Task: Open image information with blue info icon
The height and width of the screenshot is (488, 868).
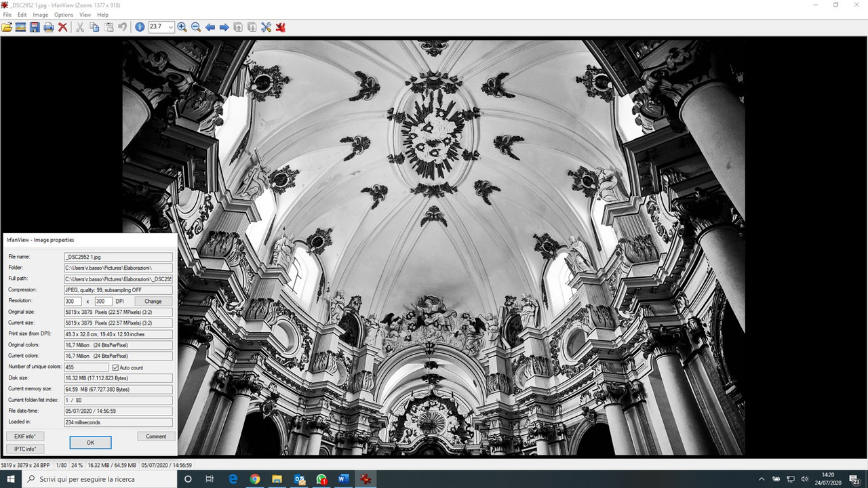Action: tap(140, 27)
